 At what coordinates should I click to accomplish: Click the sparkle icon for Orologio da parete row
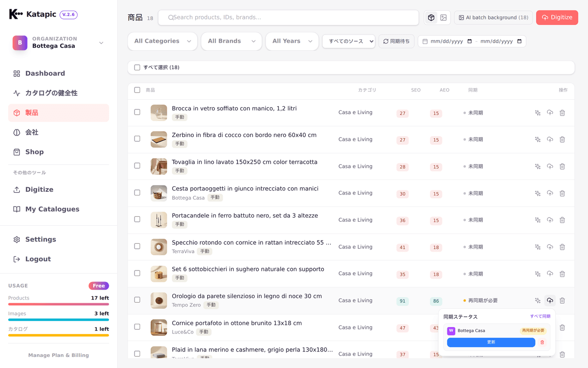click(537, 300)
